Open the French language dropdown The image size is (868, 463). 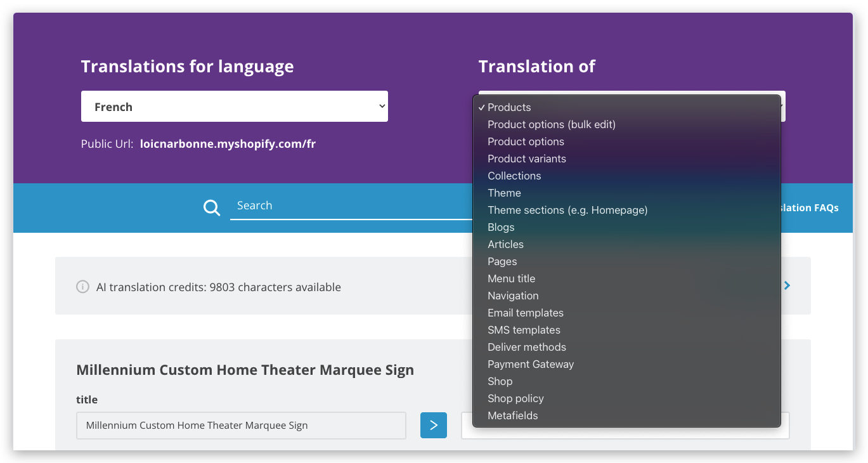(x=234, y=106)
